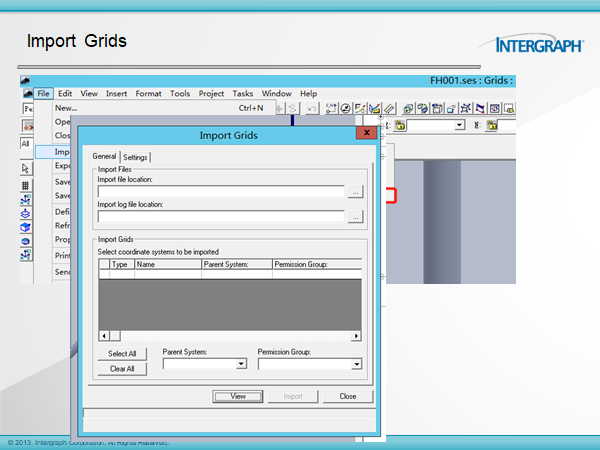
Task: Click the lock icon beside the Z field
Action: 400,125
